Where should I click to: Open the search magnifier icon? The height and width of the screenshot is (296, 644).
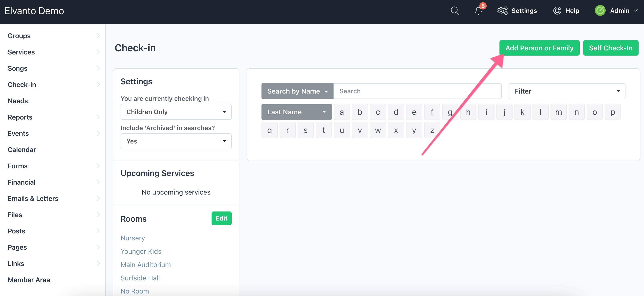(x=455, y=11)
